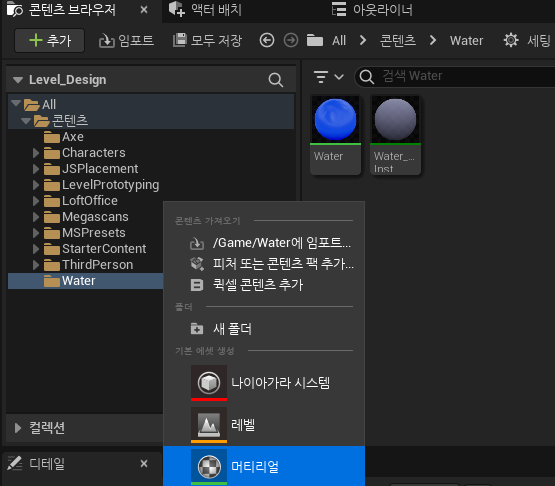This screenshot has width=555, height=486.
Task: Close the Content Browser tab
Action: point(144,10)
